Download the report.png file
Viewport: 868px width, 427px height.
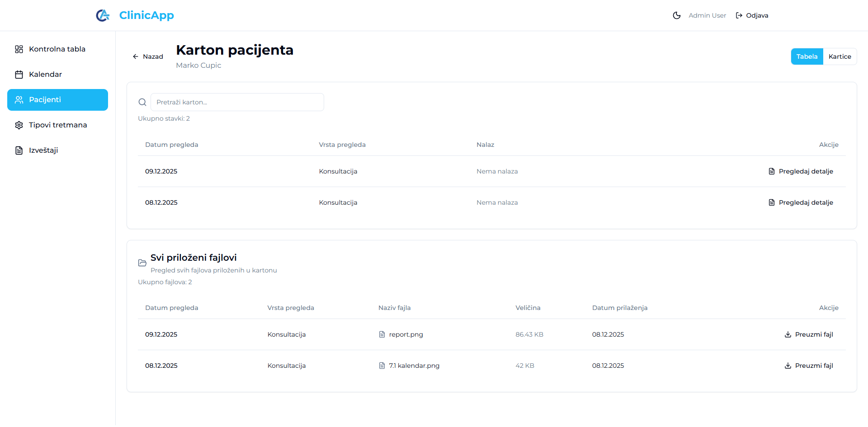tap(808, 334)
